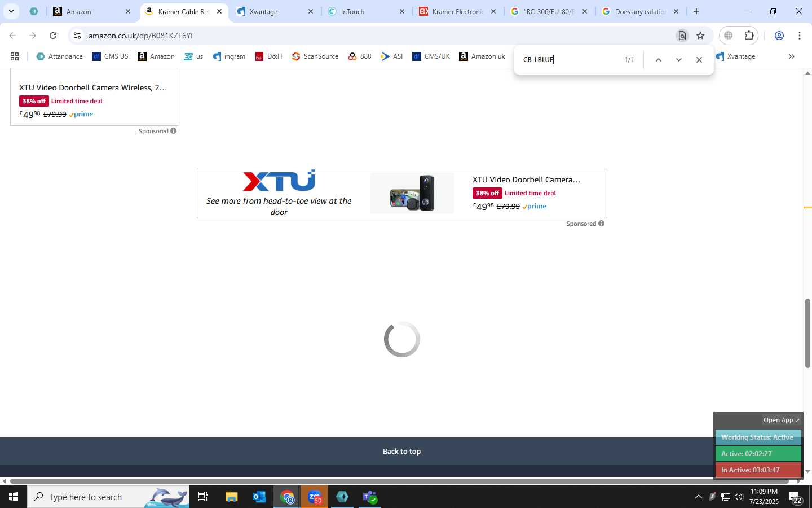The width and height of the screenshot is (812, 508).
Task: Open the Windows Start menu
Action: coord(14,497)
